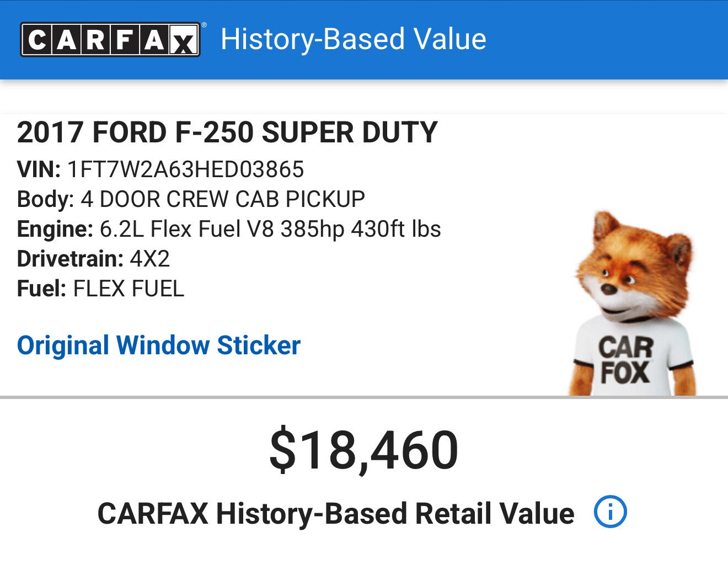Click the bold Engine label
Screen dimensions: 728x564
[55, 229]
